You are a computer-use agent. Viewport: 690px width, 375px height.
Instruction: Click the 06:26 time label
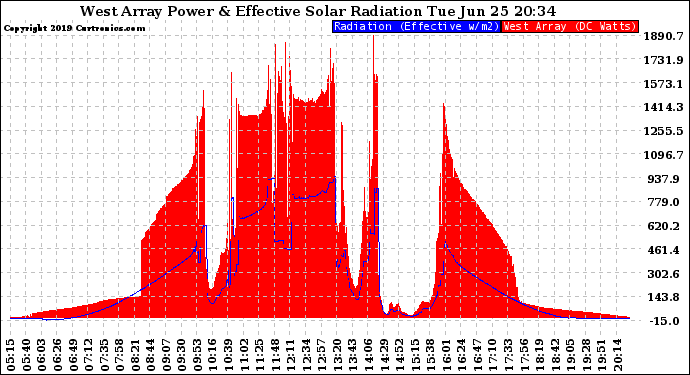pyautogui.click(x=58, y=355)
